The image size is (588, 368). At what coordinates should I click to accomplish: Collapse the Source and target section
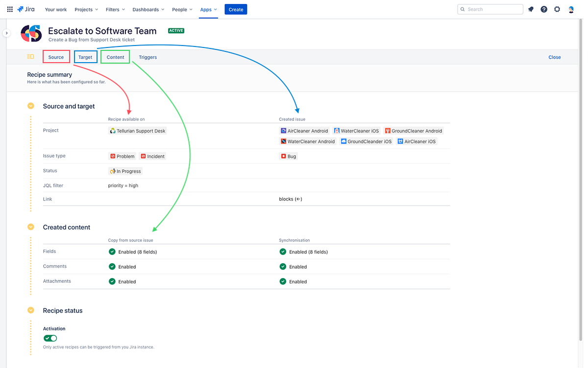(x=31, y=106)
